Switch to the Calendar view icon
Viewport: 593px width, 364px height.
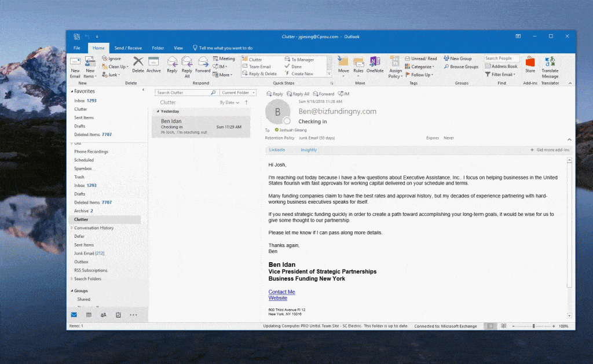coord(89,315)
